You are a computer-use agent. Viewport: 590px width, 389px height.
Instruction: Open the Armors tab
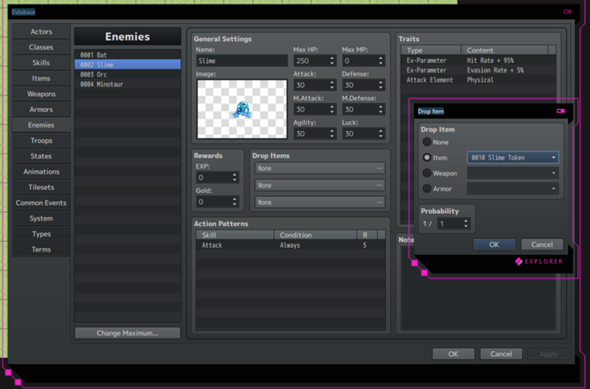[x=41, y=109]
